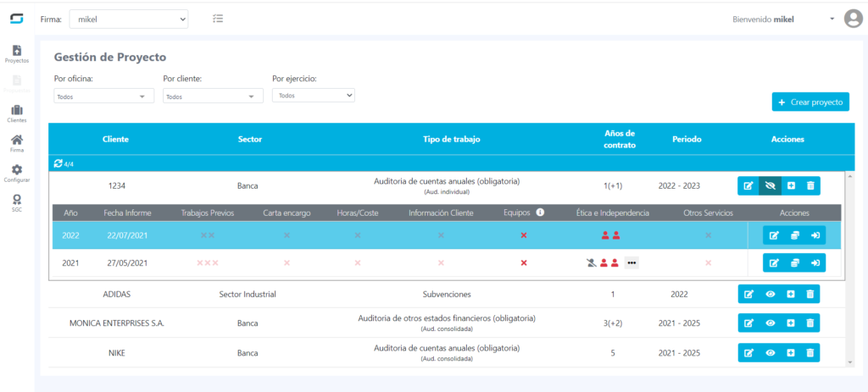
Task: Click the Sector column header
Action: (250, 140)
